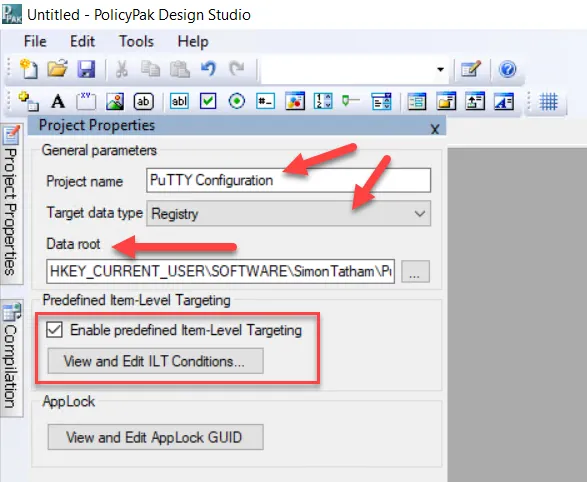
Task: Open the File menu
Action: [35, 41]
